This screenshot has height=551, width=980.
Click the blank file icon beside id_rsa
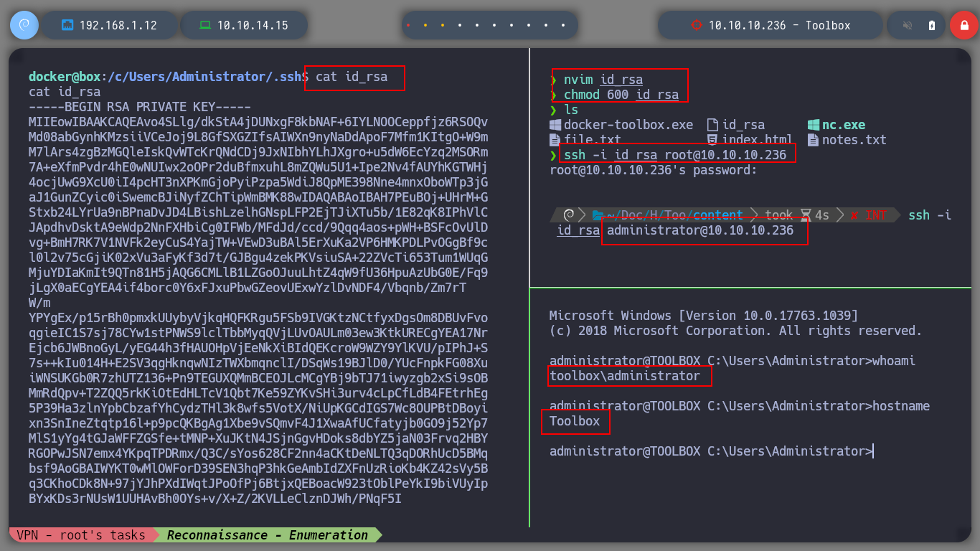click(713, 125)
